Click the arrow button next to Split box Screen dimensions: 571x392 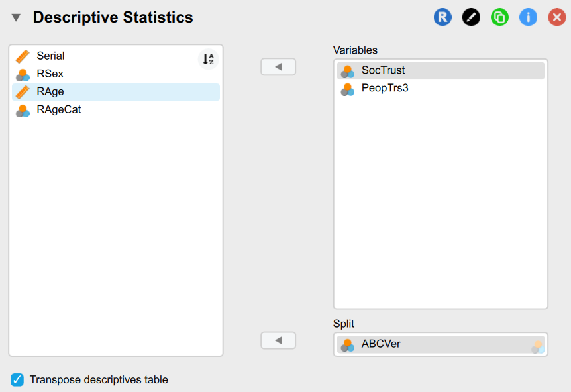[x=278, y=340]
